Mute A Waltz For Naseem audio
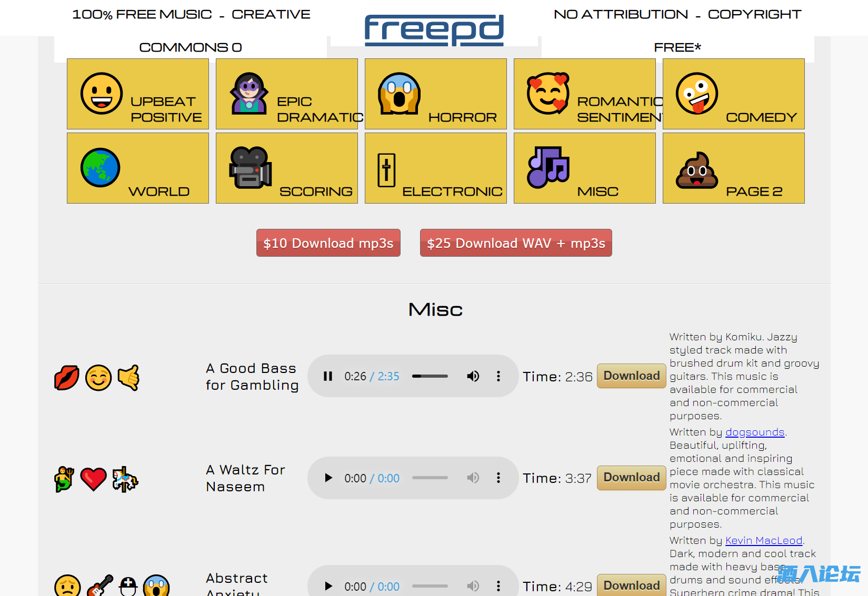Viewport: 868px width, 596px height. coord(473,478)
